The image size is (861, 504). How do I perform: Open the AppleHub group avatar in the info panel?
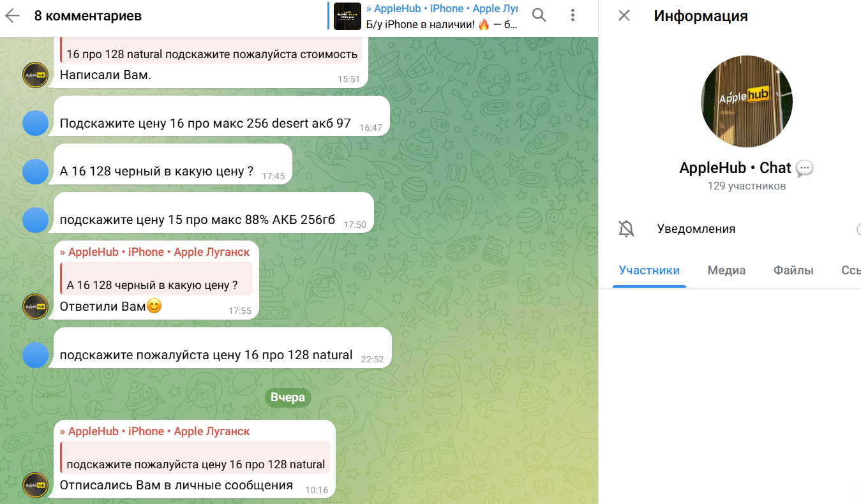click(x=747, y=101)
